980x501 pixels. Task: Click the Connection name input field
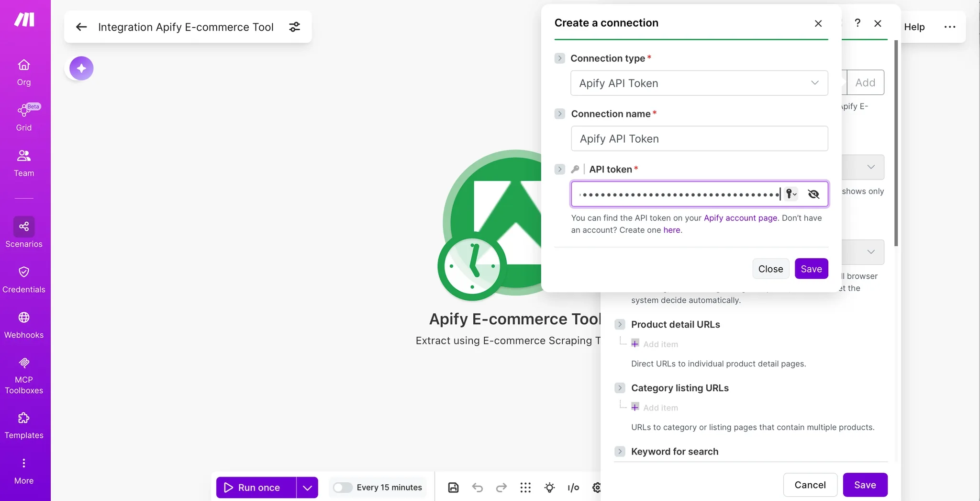point(699,138)
